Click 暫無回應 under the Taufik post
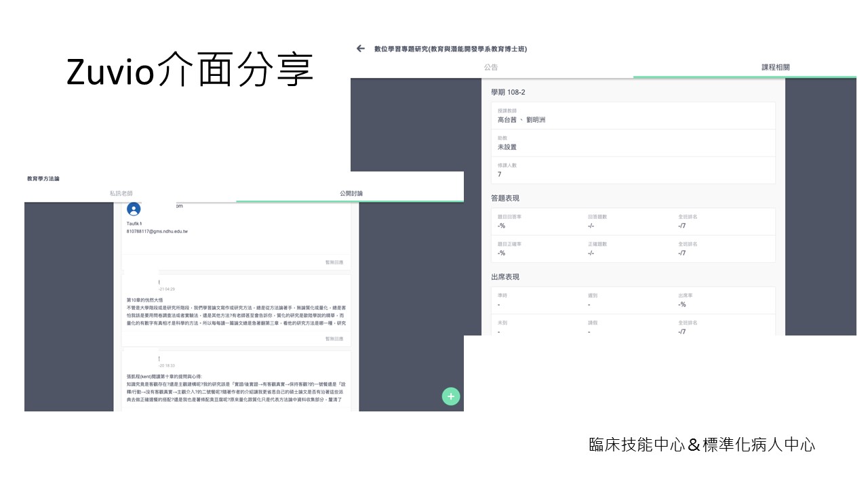Viewport: 868px width, 488px height. coord(334,262)
